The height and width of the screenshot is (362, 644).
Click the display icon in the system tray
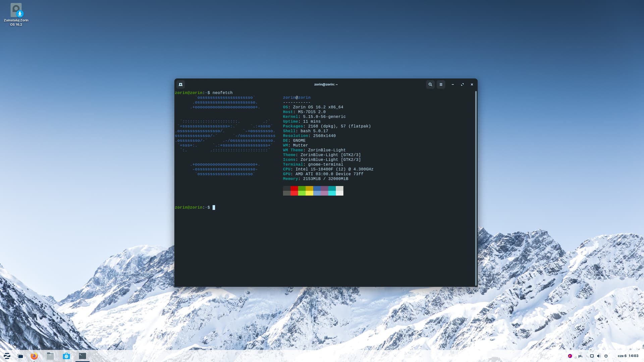tap(592, 356)
